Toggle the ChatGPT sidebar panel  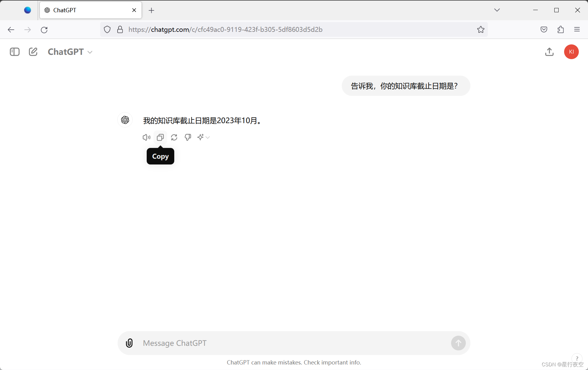coord(14,52)
